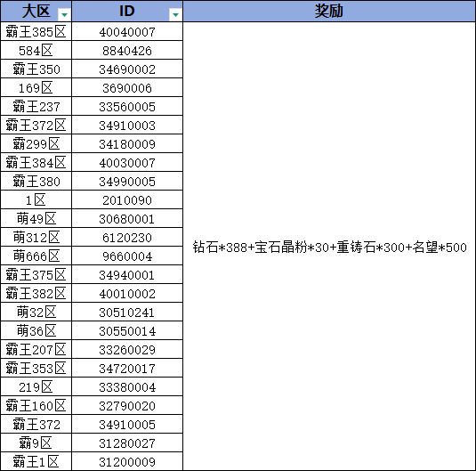Select ID cell 9660004
The image size is (476, 471).
[x=127, y=256]
